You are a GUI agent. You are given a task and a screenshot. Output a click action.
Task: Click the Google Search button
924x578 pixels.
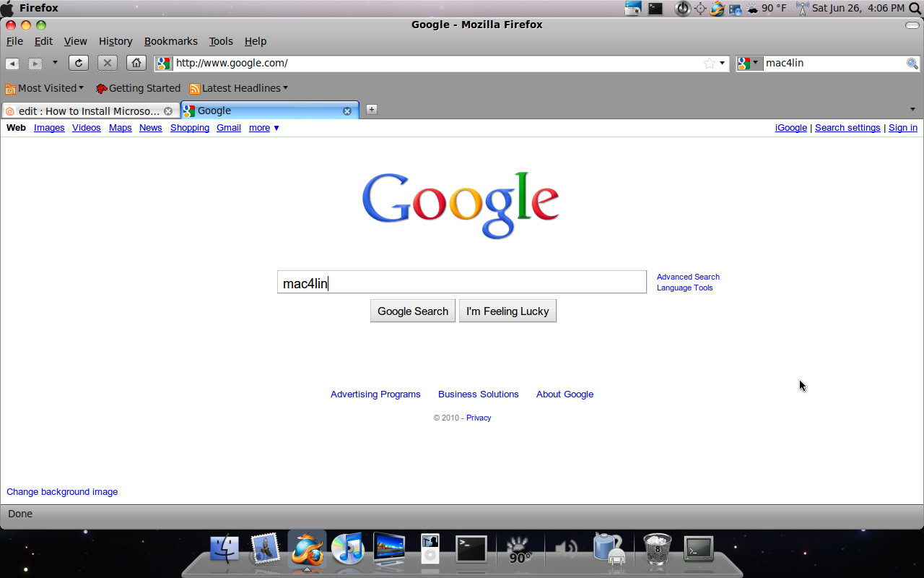(413, 311)
